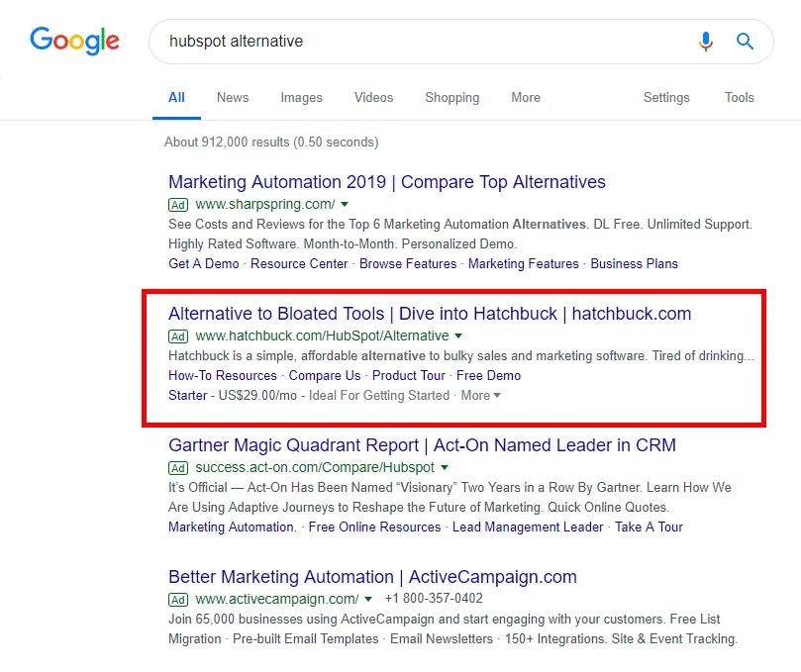Click the About 912,000 results text

point(271,142)
